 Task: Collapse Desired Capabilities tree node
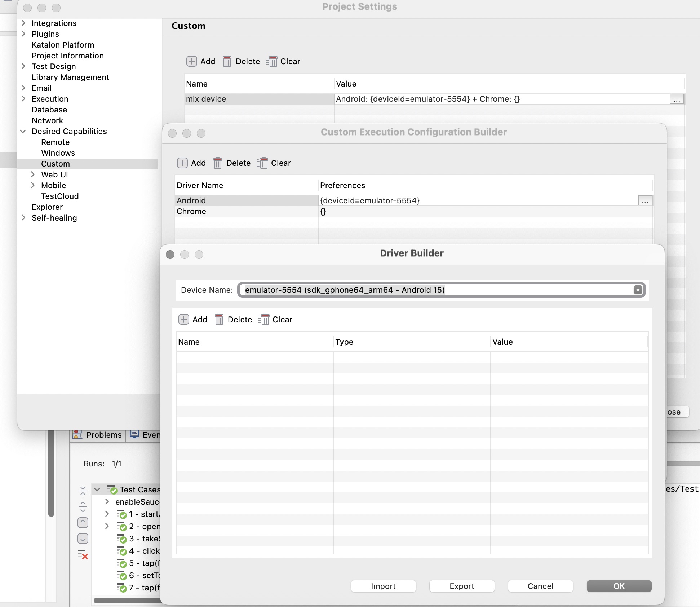coord(23,131)
